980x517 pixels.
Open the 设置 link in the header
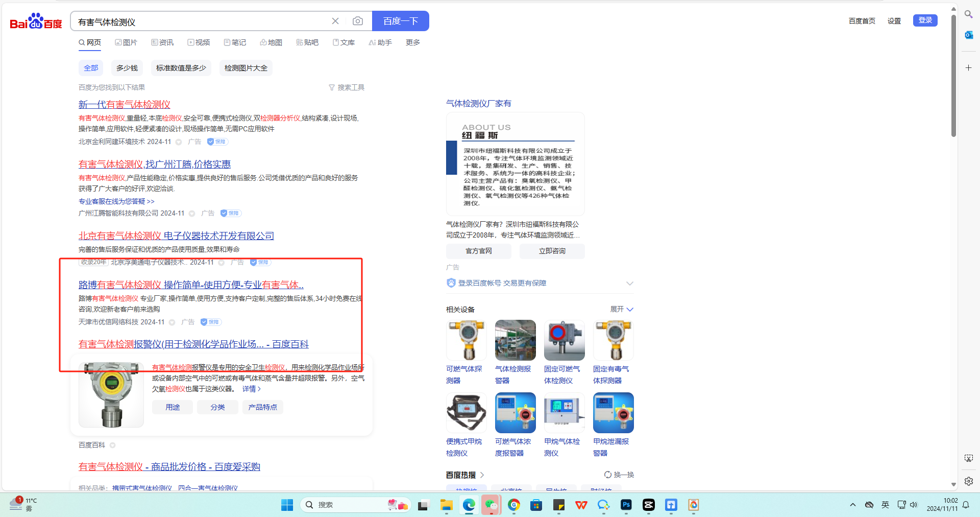894,21
